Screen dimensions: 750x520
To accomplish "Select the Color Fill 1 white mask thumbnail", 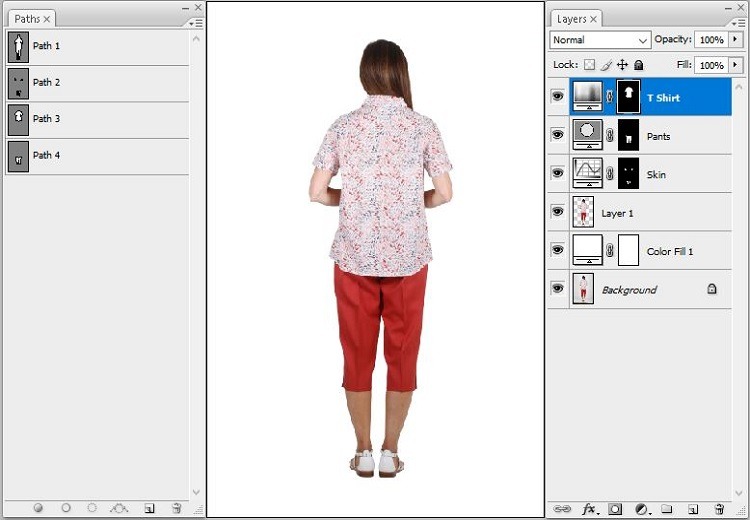I will click(629, 250).
